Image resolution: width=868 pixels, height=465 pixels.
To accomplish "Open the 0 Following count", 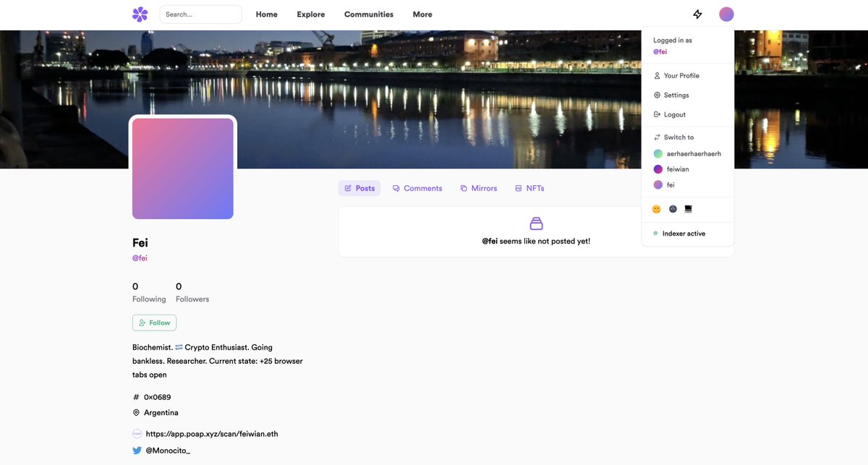I will [x=149, y=292].
